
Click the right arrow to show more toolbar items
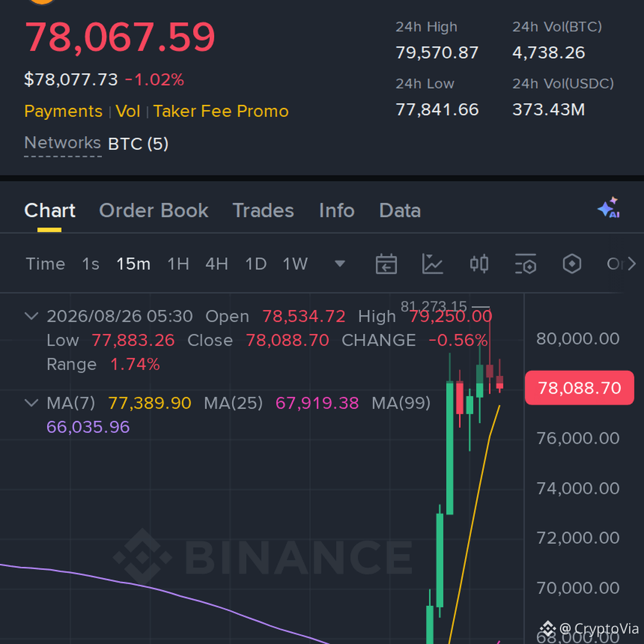[631, 264]
